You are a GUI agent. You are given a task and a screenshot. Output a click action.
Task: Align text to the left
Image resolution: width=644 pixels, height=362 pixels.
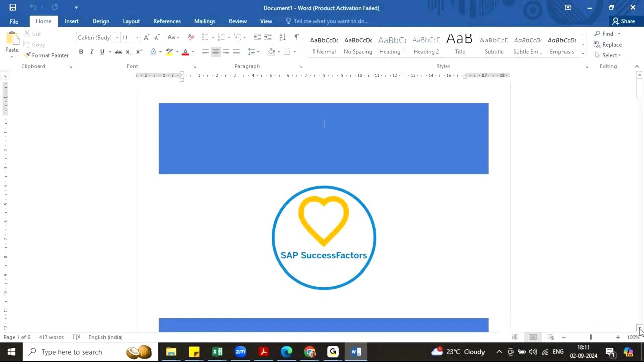point(205,52)
